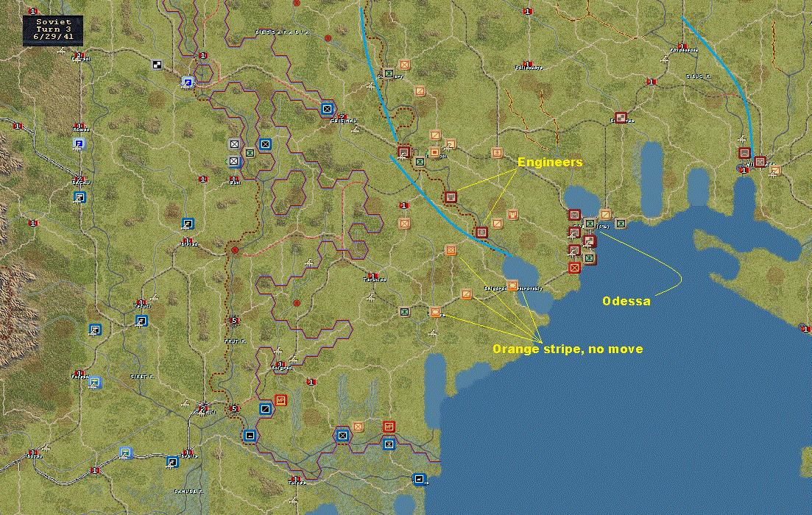Screen dimensions: 812x515
Task: Select blue air counter west of Tecuci
Action: [x=95, y=330]
